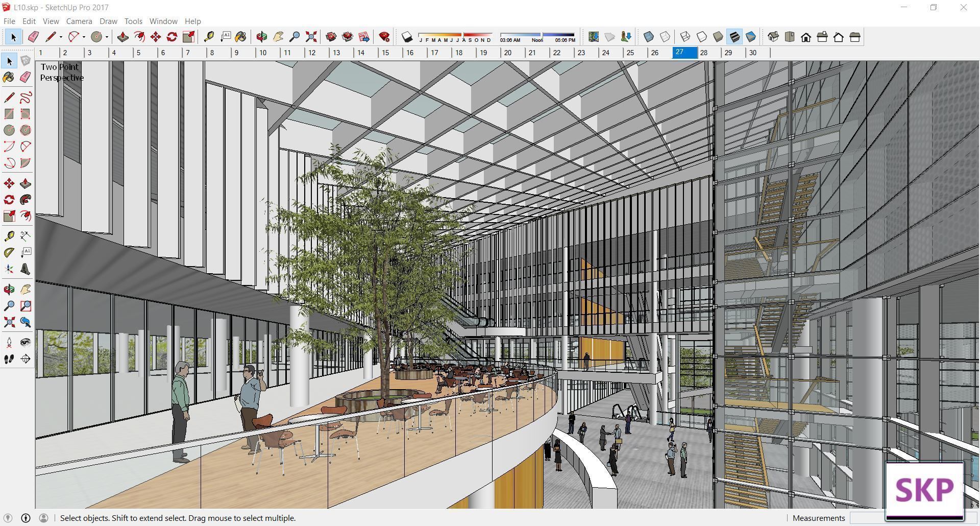Enable Wireframe face style
The width and height of the screenshot is (980, 526).
[x=685, y=37]
